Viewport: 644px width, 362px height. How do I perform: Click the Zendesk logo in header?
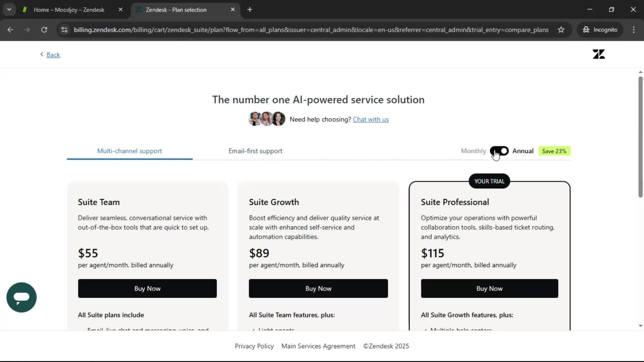tap(599, 54)
